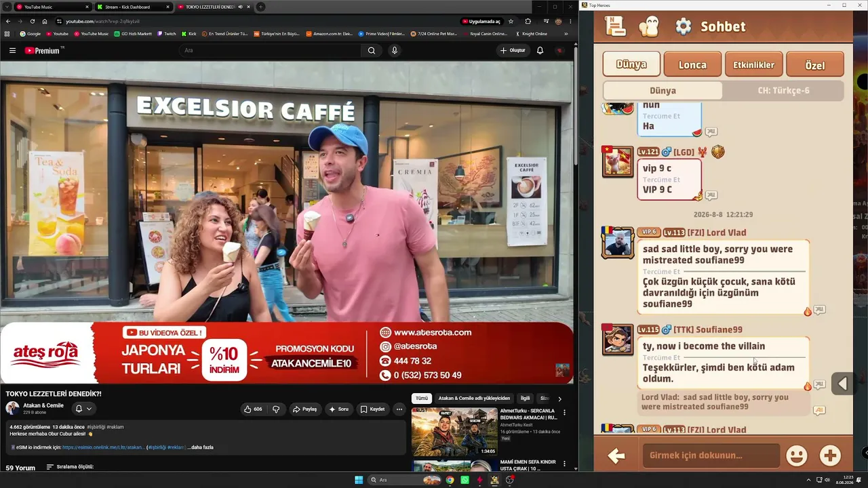Open Atakan & Cemile channel avatar
Image resolution: width=868 pixels, height=488 pixels.
coord(12,408)
